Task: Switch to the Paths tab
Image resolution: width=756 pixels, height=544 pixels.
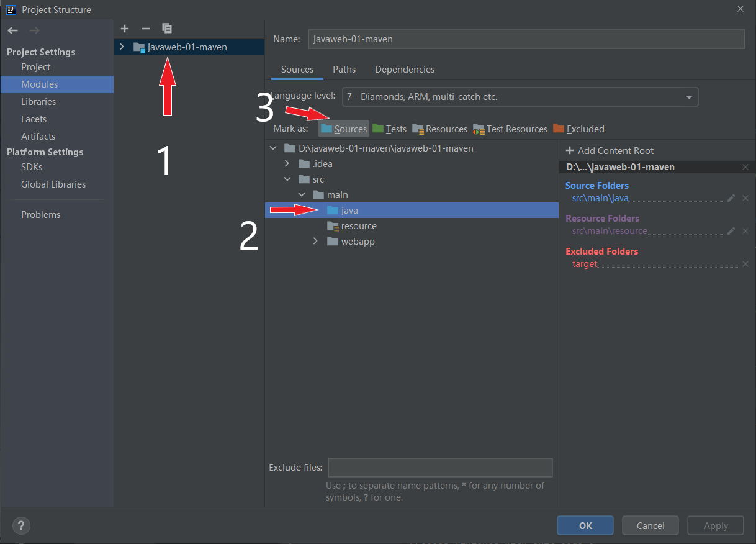Action: (x=344, y=70)
